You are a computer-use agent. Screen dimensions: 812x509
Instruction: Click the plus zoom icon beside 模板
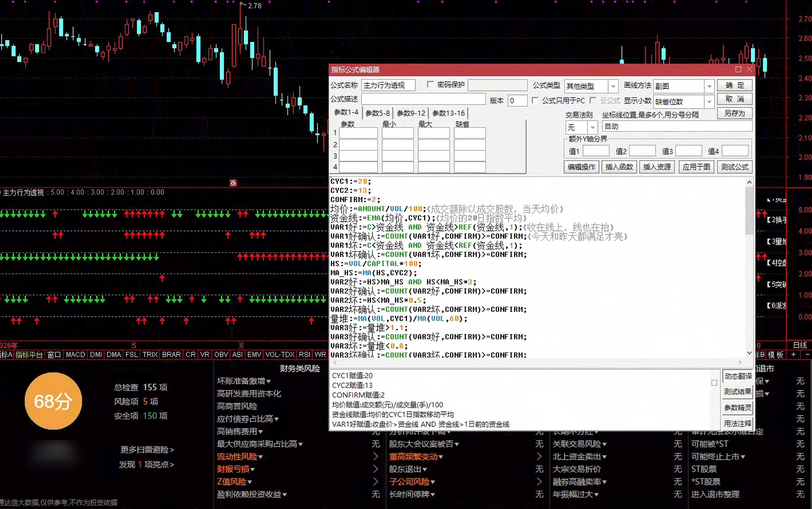[793, 355]
